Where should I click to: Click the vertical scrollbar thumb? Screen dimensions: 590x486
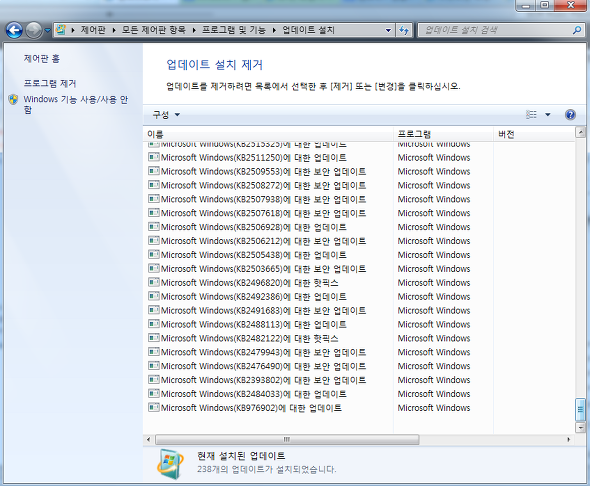point(580,410)
